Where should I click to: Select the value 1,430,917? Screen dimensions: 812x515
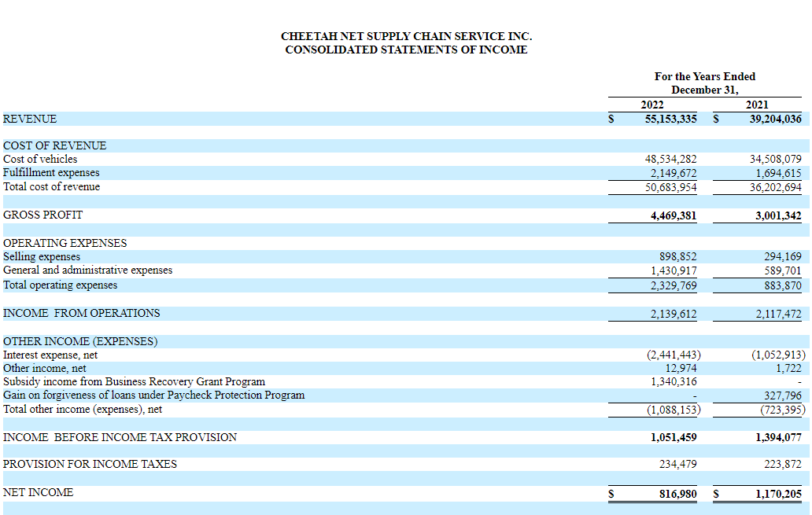click(674, 270)
